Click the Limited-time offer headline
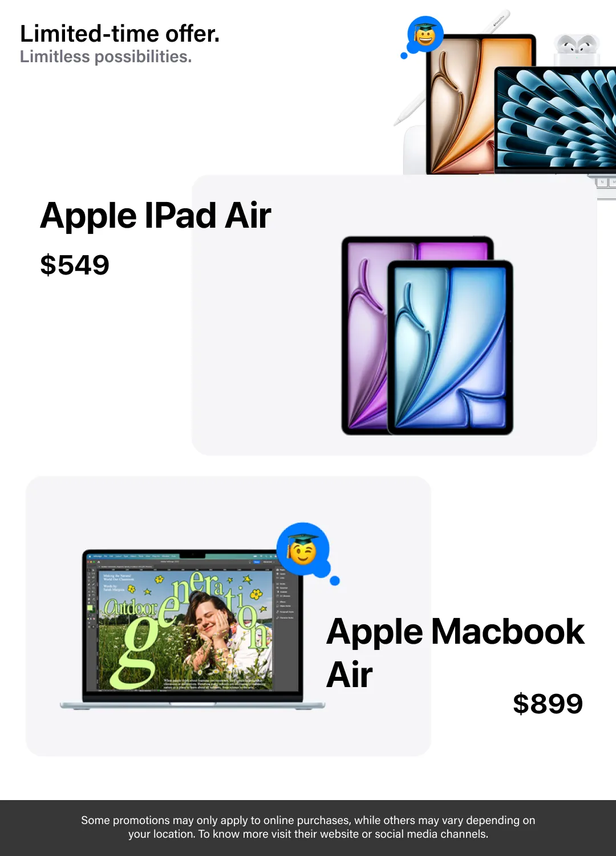 point(120,34)
